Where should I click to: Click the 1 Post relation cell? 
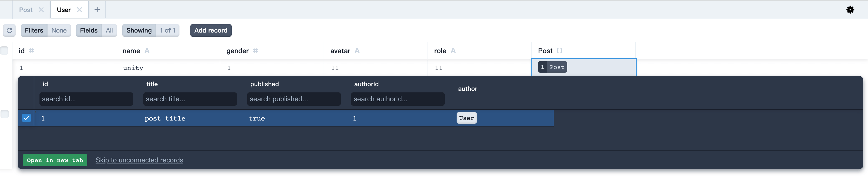tap(552, 67)
